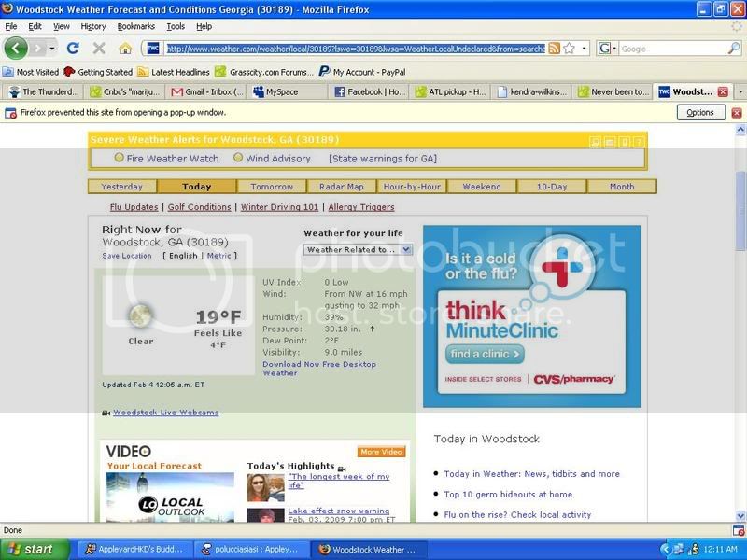747x560 pixels.
Task: Click the Stop loading X icon
Action: (x=99, y=49)
